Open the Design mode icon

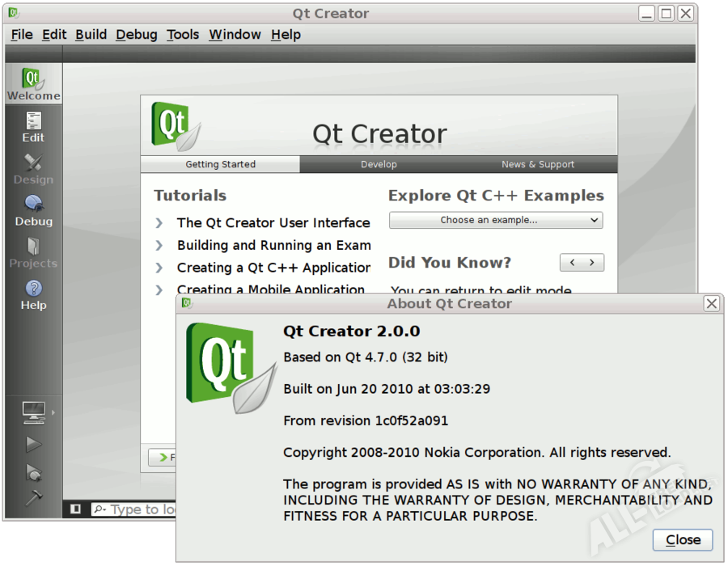[33, 169]
